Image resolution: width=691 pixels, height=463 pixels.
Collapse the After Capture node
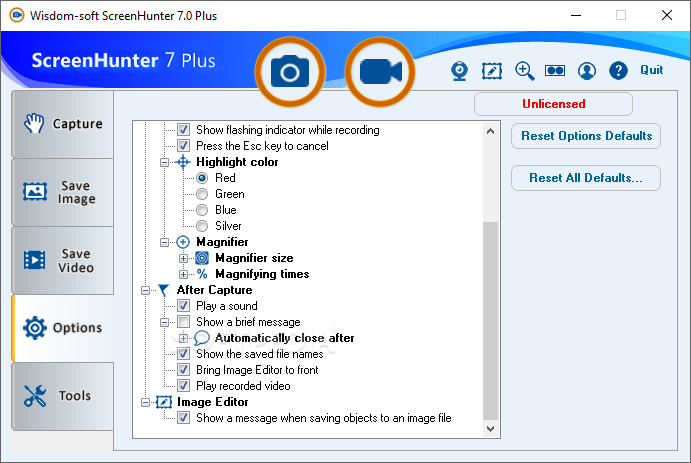145,290
